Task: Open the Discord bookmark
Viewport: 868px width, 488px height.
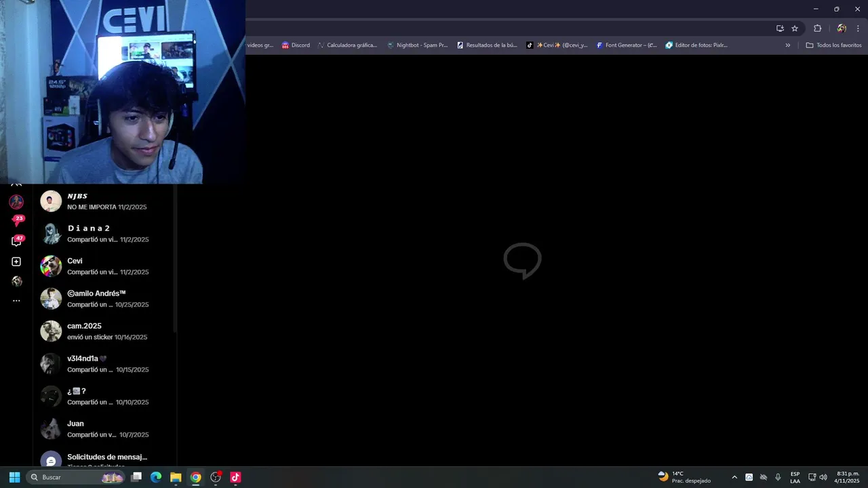Action: coord(296,45)
